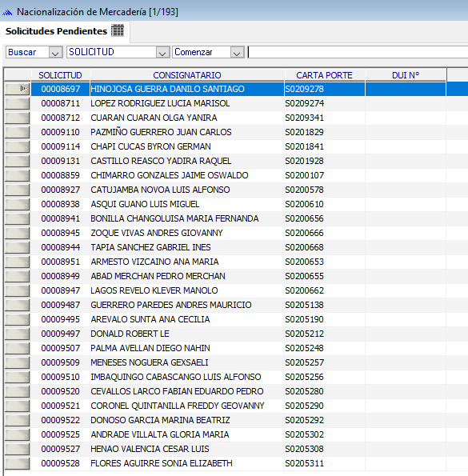Image resolution: width=468 pixels, height=476 pixels.
Task: Expand the SOLICITUD field dropdown
Action: point(162,52)
